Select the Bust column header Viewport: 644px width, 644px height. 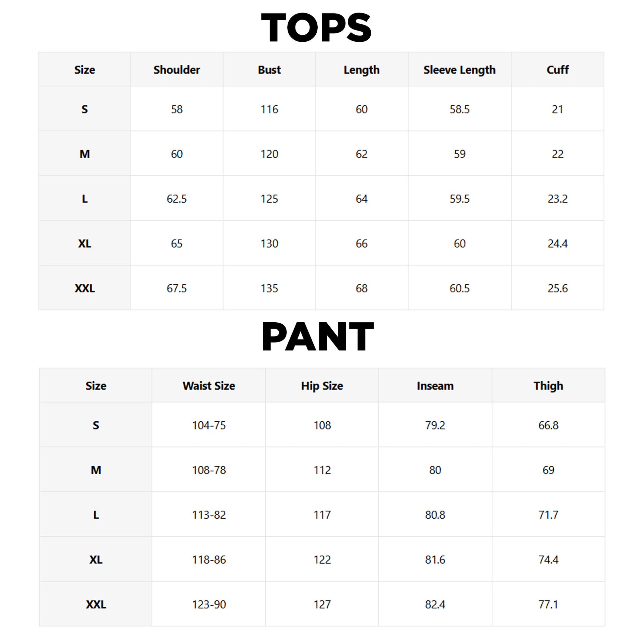tap(269, 70)
